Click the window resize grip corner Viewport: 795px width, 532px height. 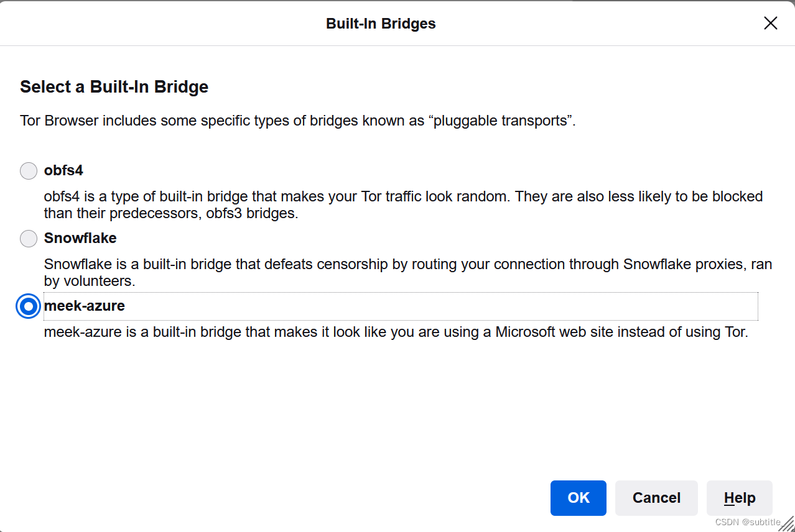787,524
